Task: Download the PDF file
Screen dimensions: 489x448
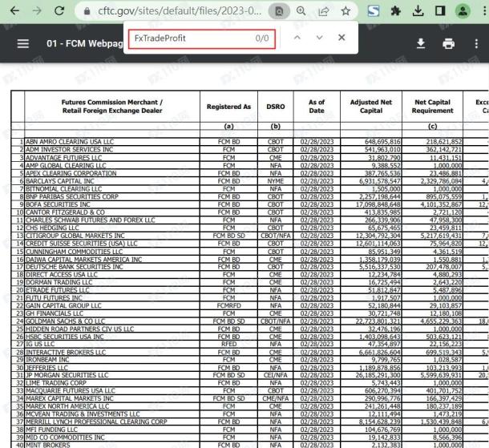Action: tap(421, 43)
